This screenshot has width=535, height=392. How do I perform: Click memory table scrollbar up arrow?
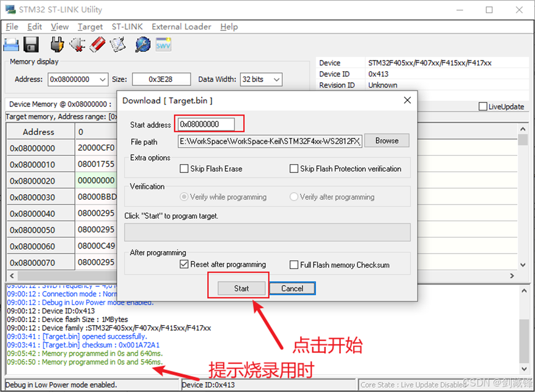point(523,129)
